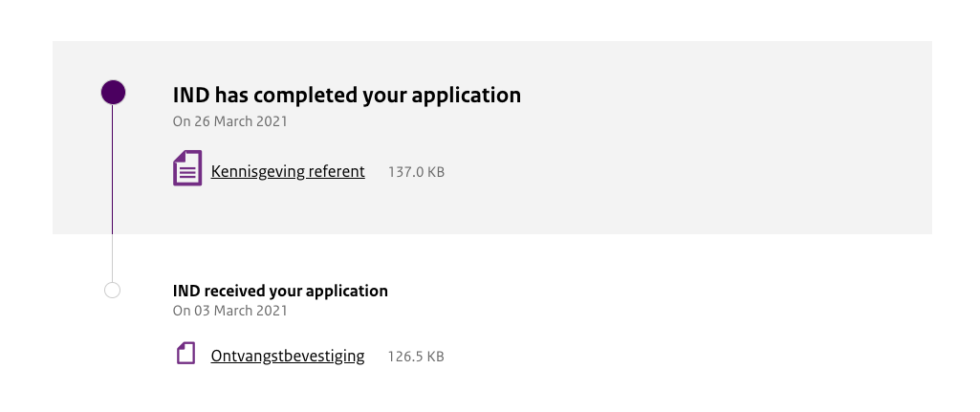Select the "On 03 March 2021" date text
Viewport: 980px width, 412px height.
pyautogui.click(x=229, y=311)
